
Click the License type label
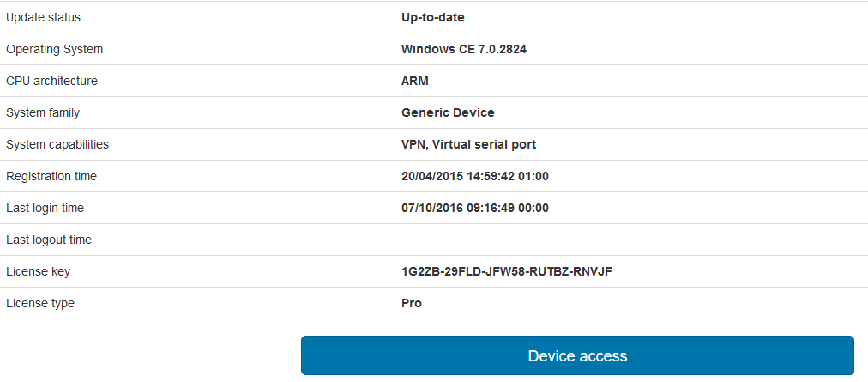pos(39,304)
